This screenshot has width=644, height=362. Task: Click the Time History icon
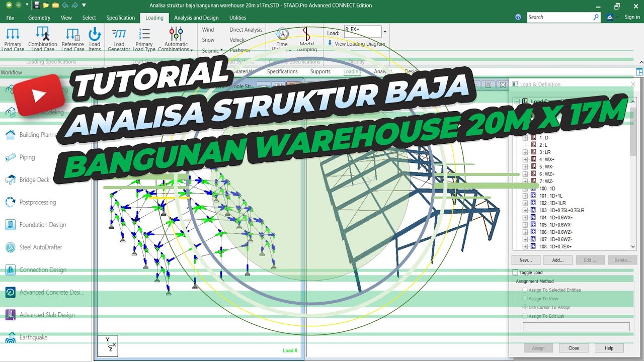[282, 40]
